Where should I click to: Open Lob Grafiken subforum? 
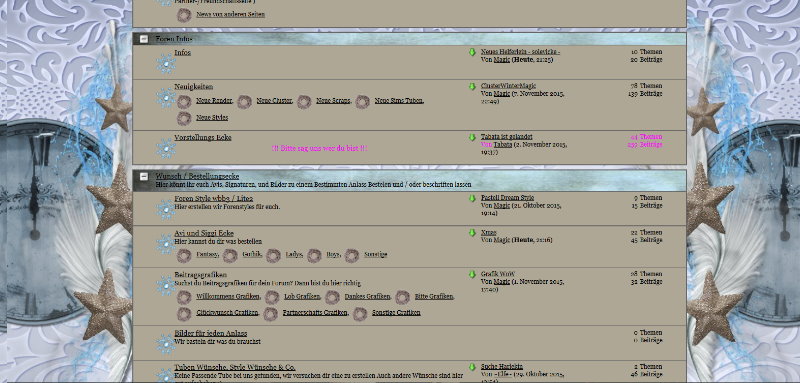[x=302, y=296]
